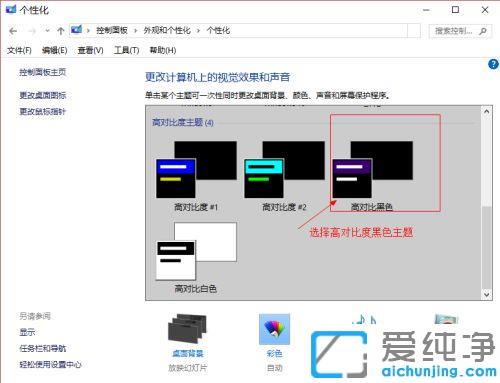Open the 彩色 color settings icon

(x=274, y=329)
